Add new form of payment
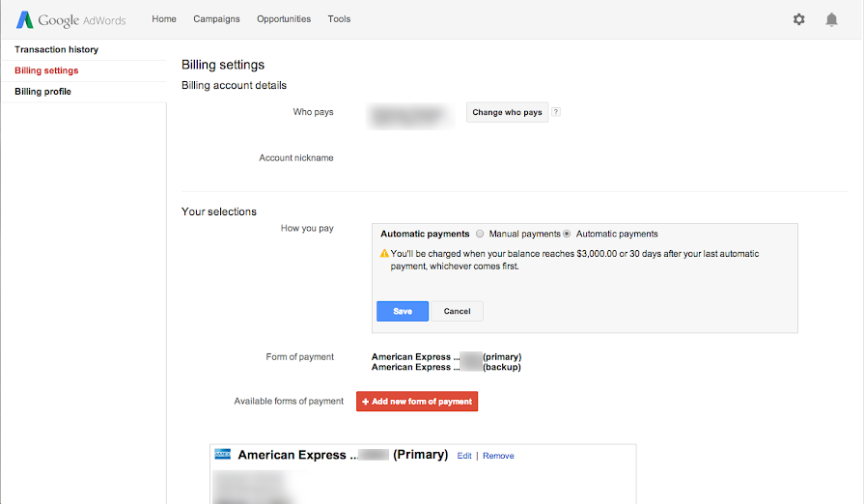 point(417,402)
